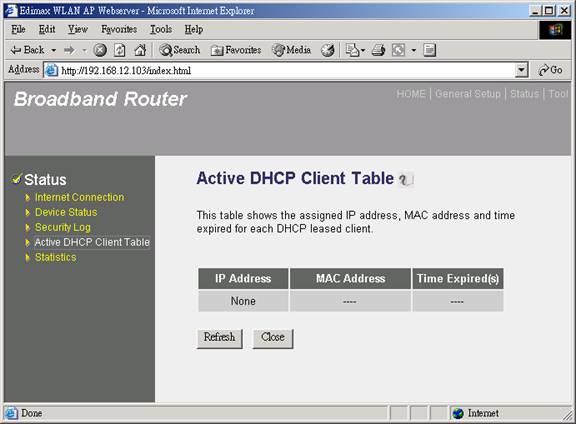This screenshot has width=576, height=424.
Task: Click the Refresh button below the table
Action: [x=220, y=338]
